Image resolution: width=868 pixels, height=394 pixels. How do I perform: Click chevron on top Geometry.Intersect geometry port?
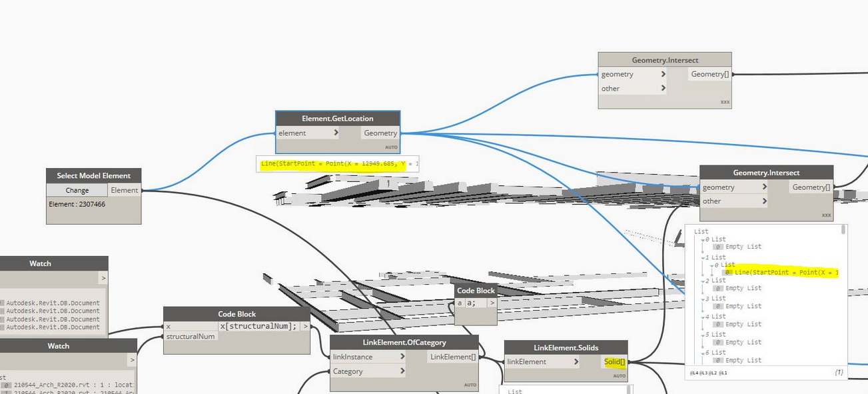point(663,75)
